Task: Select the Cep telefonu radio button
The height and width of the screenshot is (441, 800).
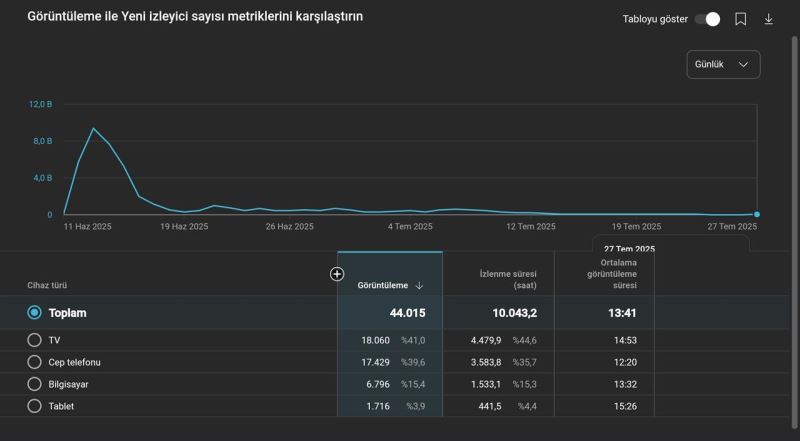Action: coord(35,362)
